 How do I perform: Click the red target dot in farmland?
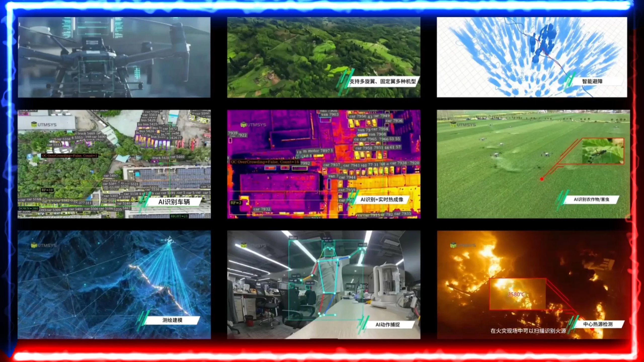(x=542, y=179)
